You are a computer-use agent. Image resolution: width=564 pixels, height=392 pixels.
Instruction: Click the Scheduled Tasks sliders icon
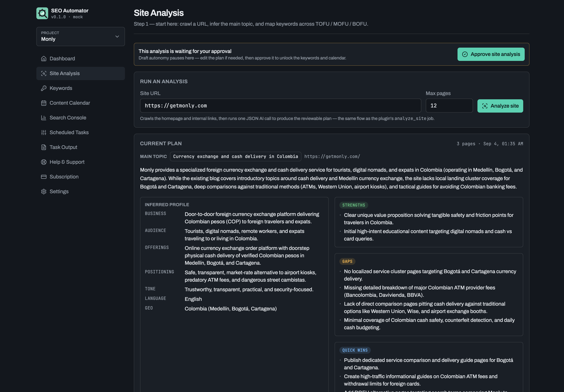click(44, 132)
